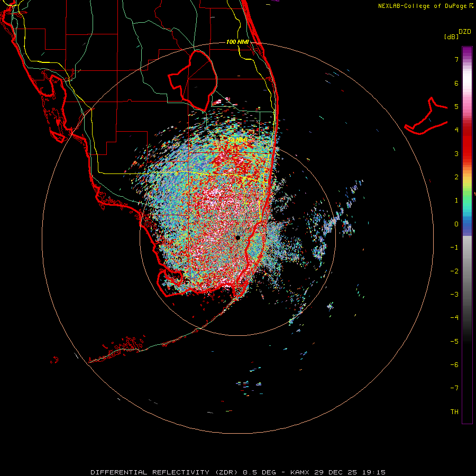Click the 4 dB tick label on scale

[x=456, y=130]
